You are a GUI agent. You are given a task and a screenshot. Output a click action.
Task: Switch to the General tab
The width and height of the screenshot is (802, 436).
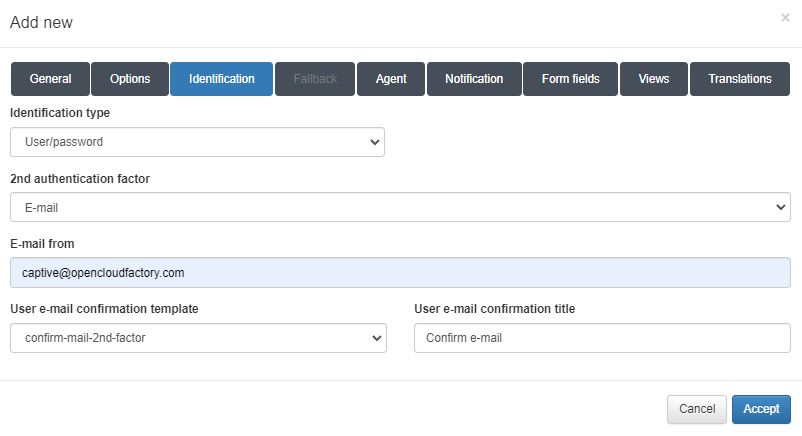coord(50,79)
